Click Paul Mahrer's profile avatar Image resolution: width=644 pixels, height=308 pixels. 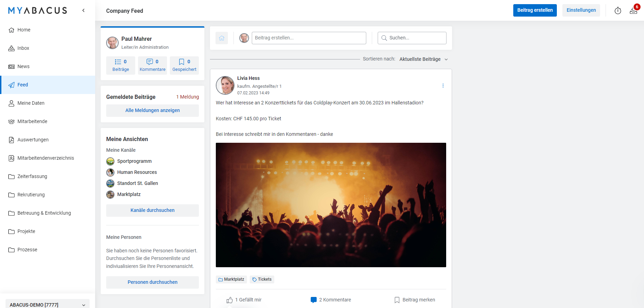[x=112, y=43]
